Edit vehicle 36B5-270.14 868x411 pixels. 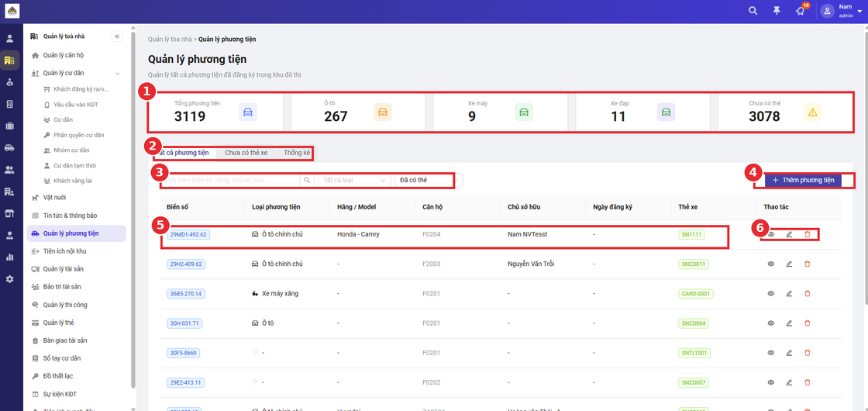(x=790, y=294)
